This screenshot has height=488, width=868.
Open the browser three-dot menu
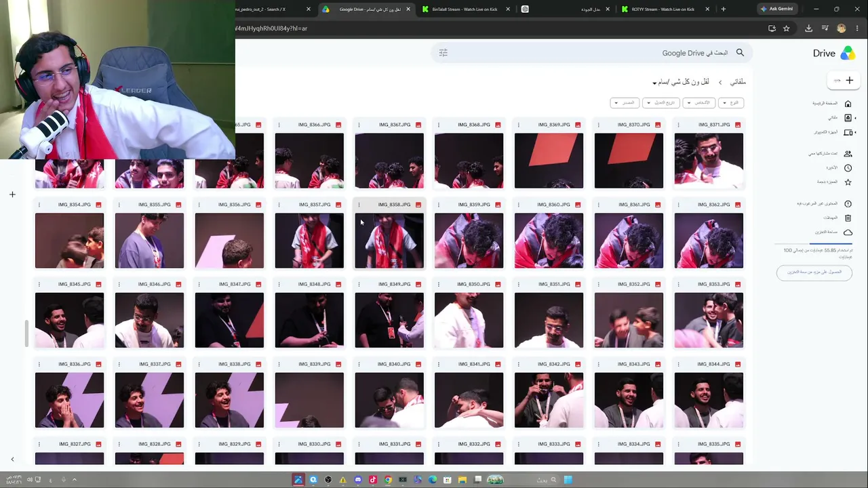tap(856, 28)
